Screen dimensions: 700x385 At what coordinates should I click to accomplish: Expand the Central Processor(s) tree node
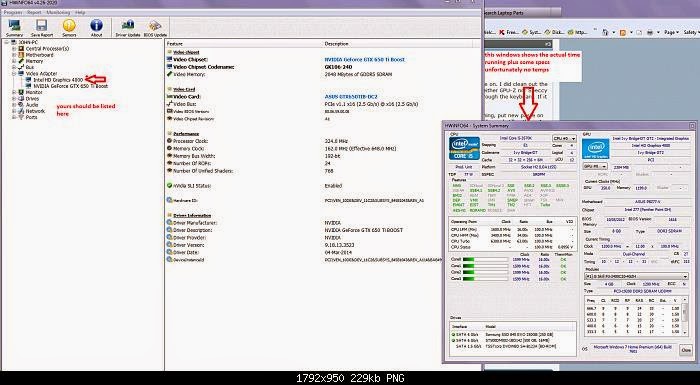tap(14, 48)
